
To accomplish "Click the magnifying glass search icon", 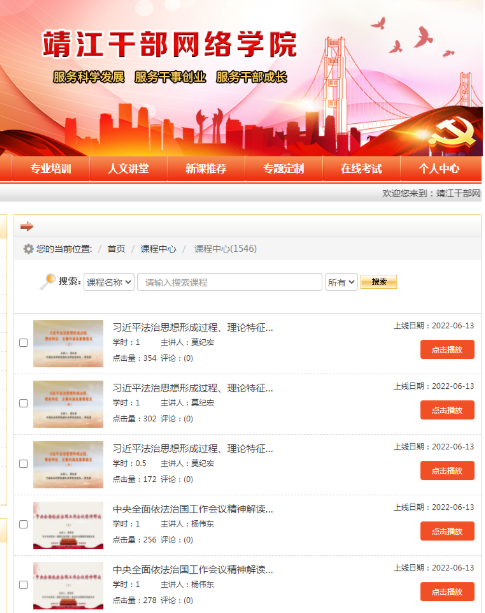I will (48, 281).
